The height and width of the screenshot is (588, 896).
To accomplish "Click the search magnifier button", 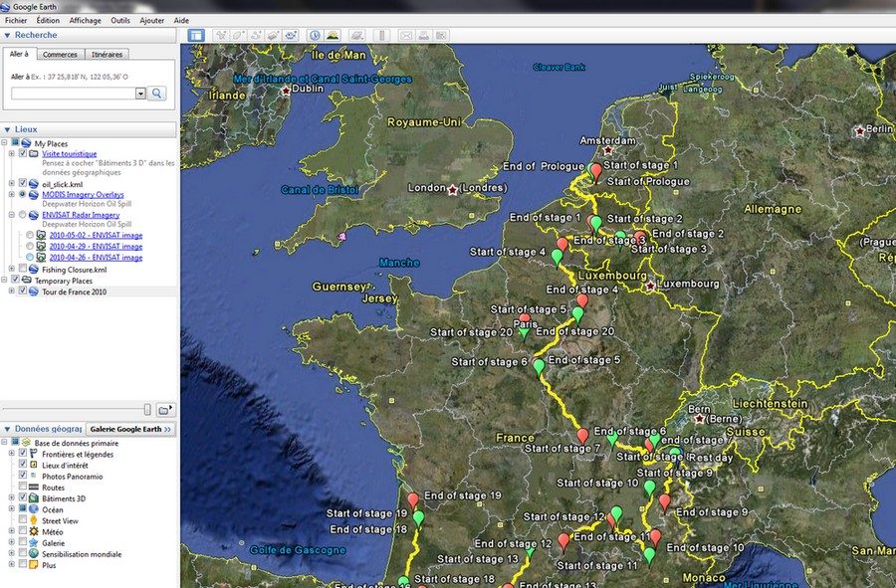I will point(157,93).
